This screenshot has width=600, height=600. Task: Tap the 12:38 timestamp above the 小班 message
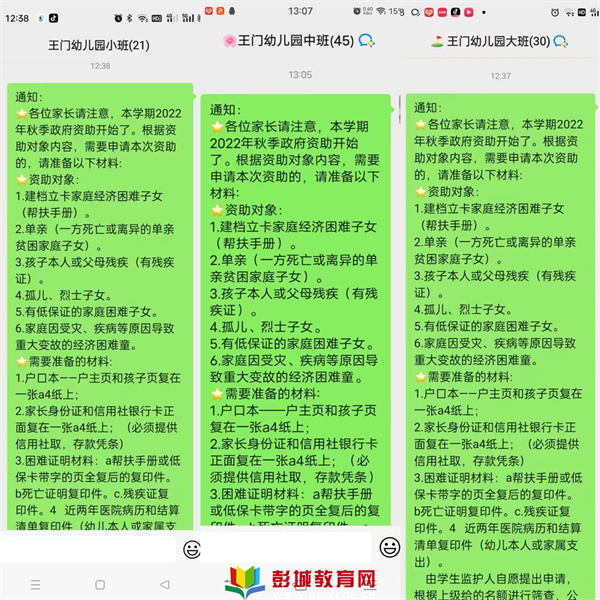pos(100,66)
